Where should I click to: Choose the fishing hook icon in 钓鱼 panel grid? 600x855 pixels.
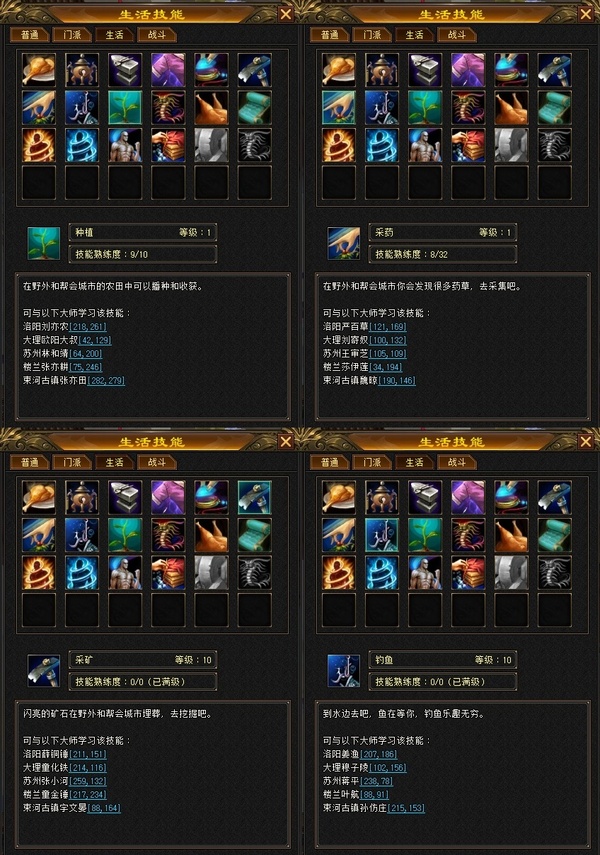pos(382,535)
